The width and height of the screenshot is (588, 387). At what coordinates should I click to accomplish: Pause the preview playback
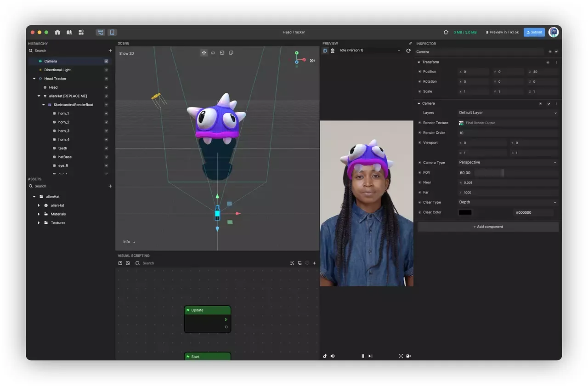click(x=363, y=356)
